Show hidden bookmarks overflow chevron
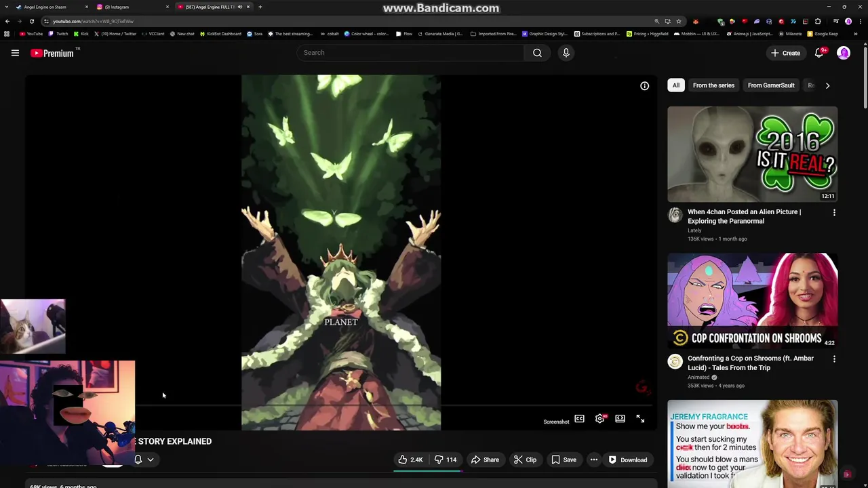This screenshot has width=868, height=488. [x=856, y=34]
